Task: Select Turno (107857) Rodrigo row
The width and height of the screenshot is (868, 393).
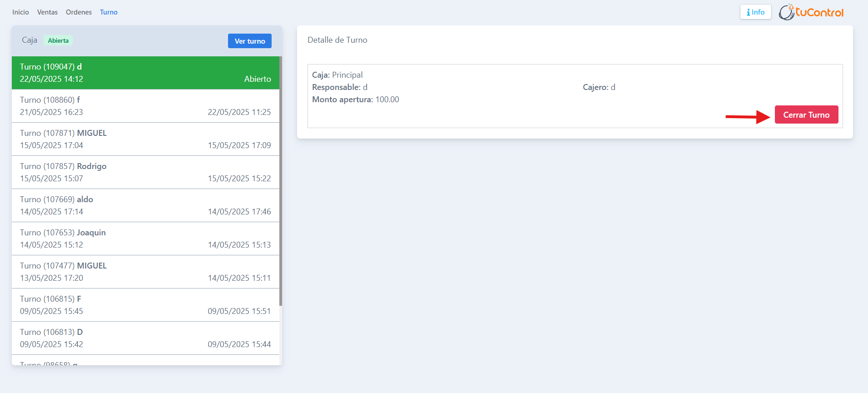Action: pyautogui.click(x=145, y=172)
